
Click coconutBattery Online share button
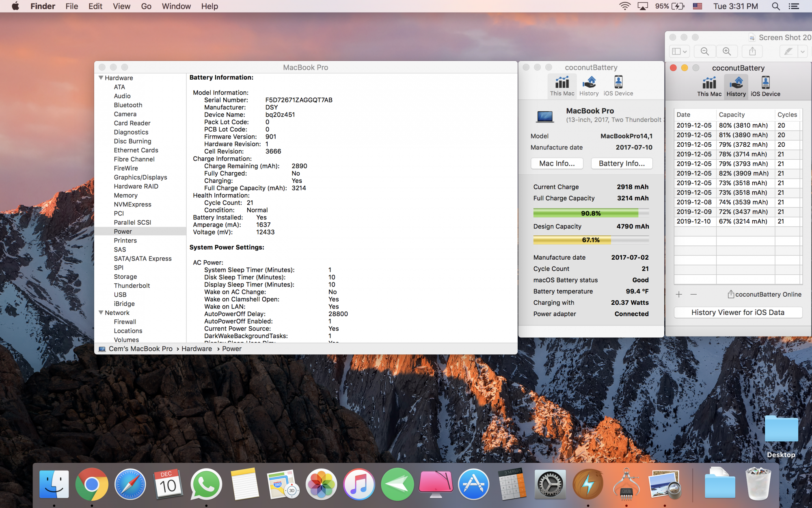764,294
